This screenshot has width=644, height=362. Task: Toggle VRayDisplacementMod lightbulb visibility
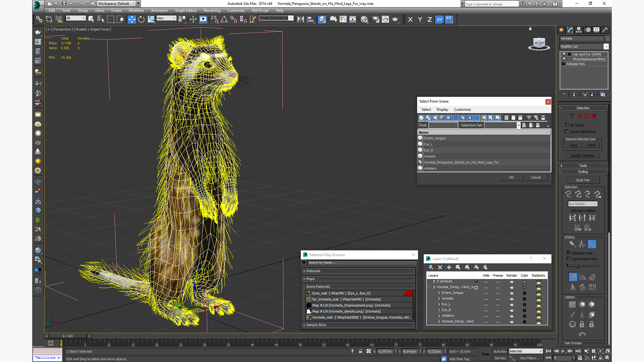tap(564, 59)
